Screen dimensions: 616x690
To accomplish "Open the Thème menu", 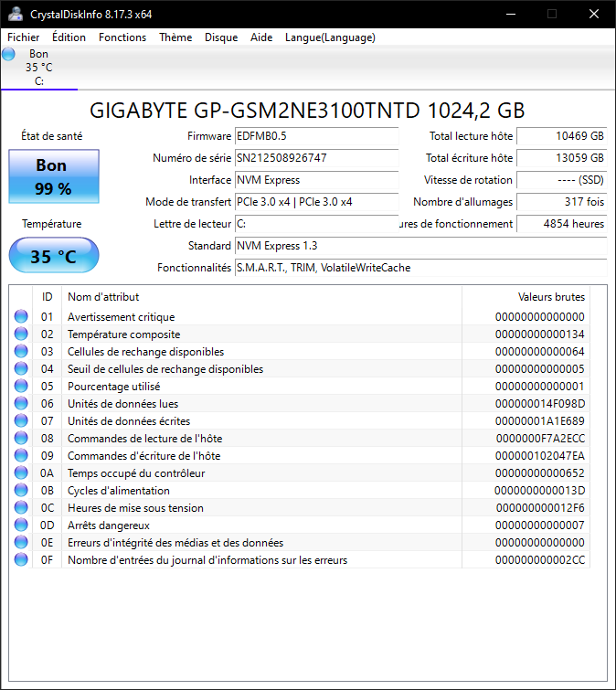I will tap(175, 37).
